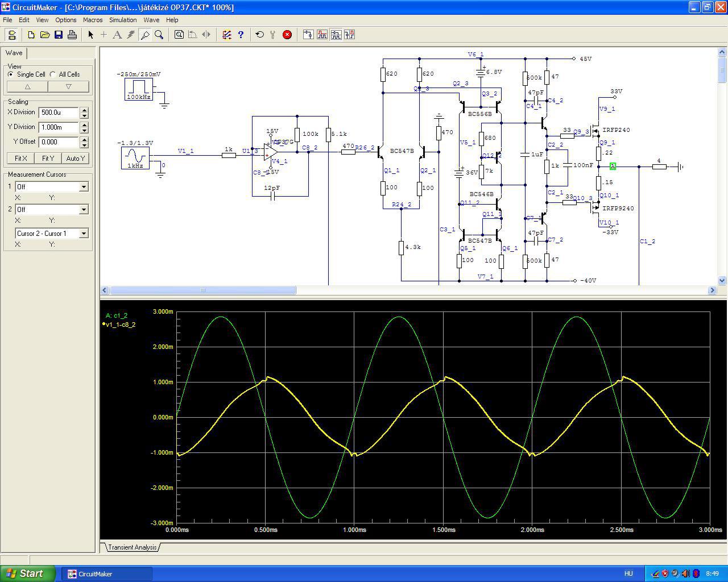
Task: Open the measurement cursor 2 dropdown
Action: (84, 210)
